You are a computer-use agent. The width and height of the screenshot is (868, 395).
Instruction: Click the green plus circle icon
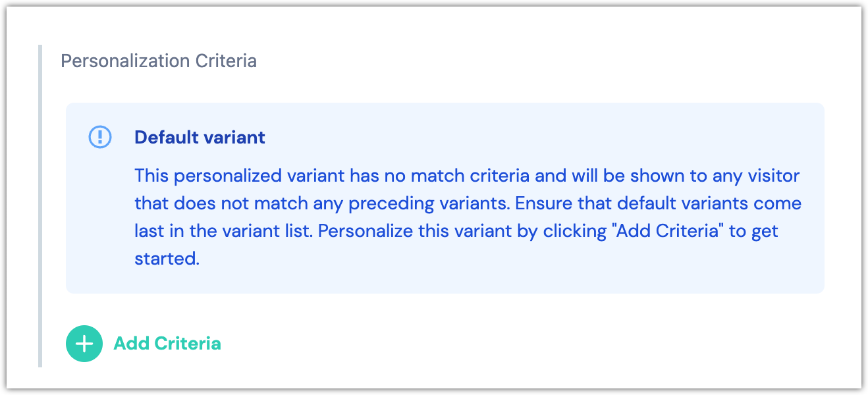(84, 344)
